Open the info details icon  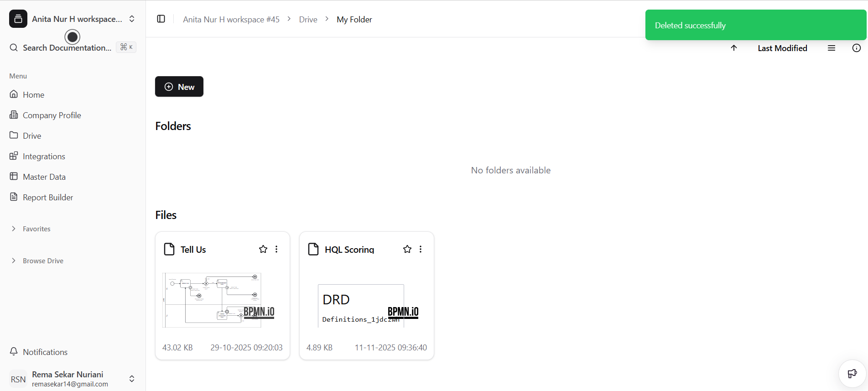(x=856, y=48)
